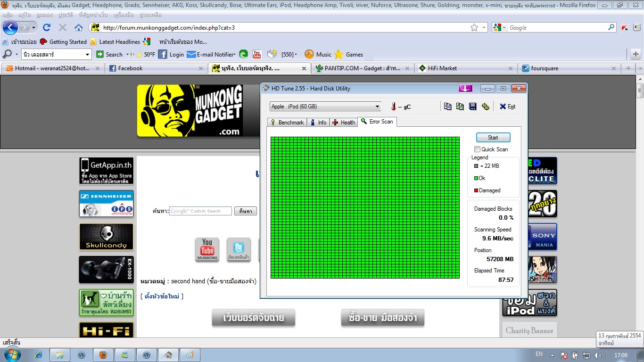Screen dimensions: 644x362
Task: Enable the Quick Scan checkbox
Action: point(477,149)
